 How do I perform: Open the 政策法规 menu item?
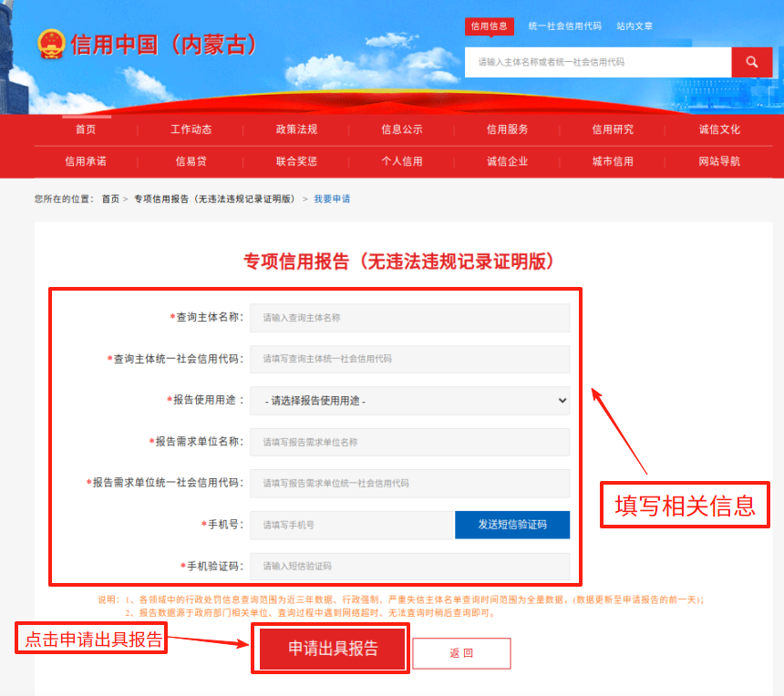(296, 129)
